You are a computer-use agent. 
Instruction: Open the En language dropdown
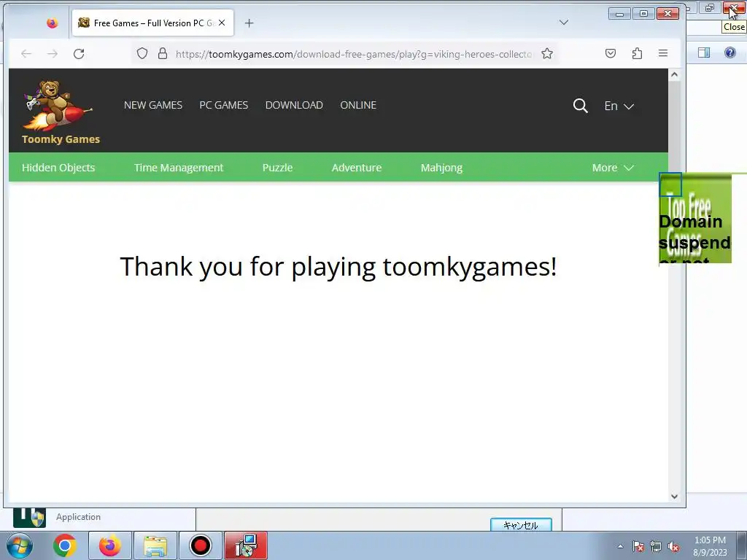(619, 106)
